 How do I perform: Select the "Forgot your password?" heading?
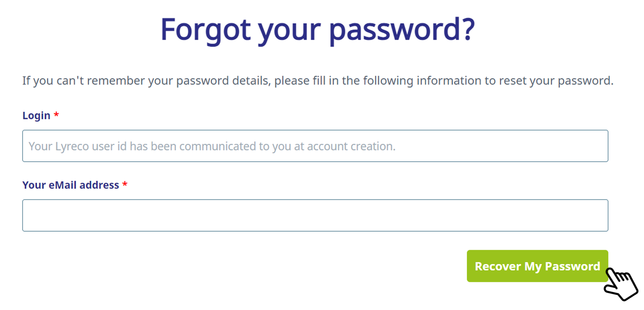point(317,30)
